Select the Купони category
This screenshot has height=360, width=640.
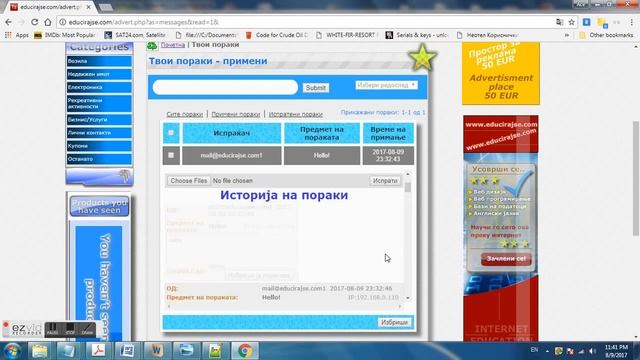pyautogui.click(x=99, y=146)
